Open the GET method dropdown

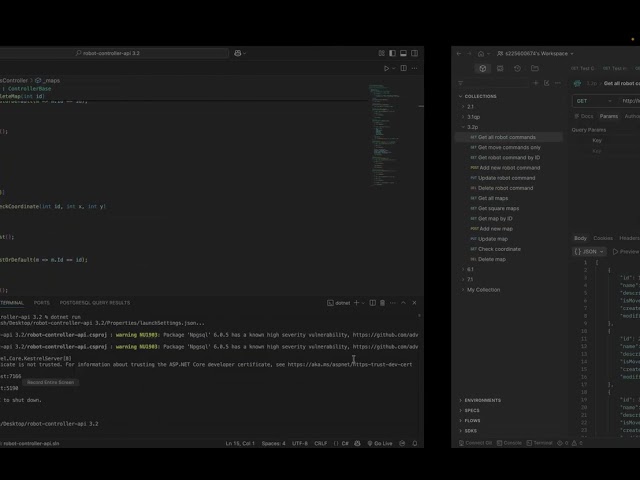594,101
